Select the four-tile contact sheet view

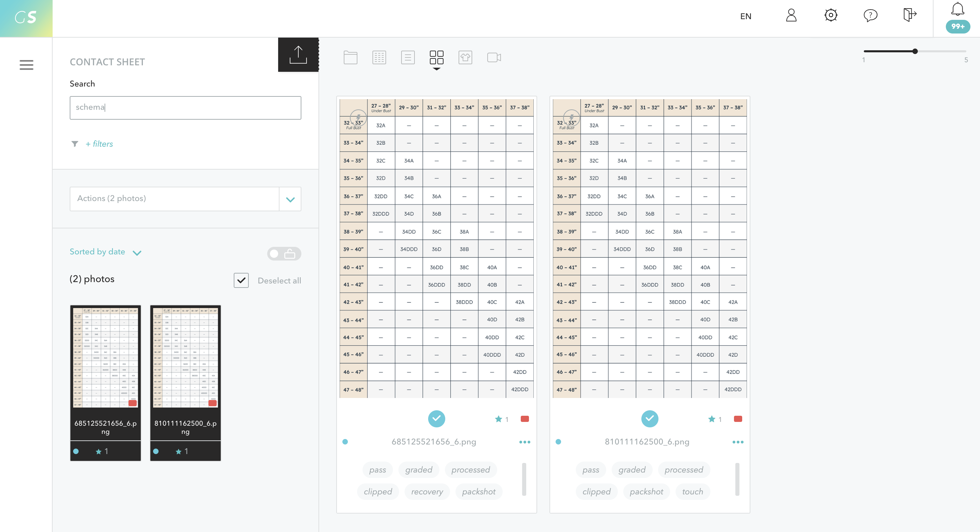coord(436,57)
